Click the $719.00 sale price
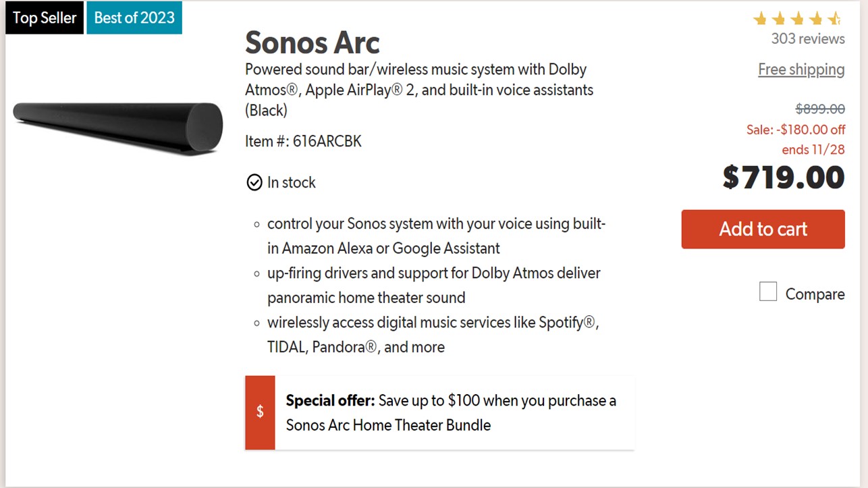This screenshot has width=868, height=488. 783,178
